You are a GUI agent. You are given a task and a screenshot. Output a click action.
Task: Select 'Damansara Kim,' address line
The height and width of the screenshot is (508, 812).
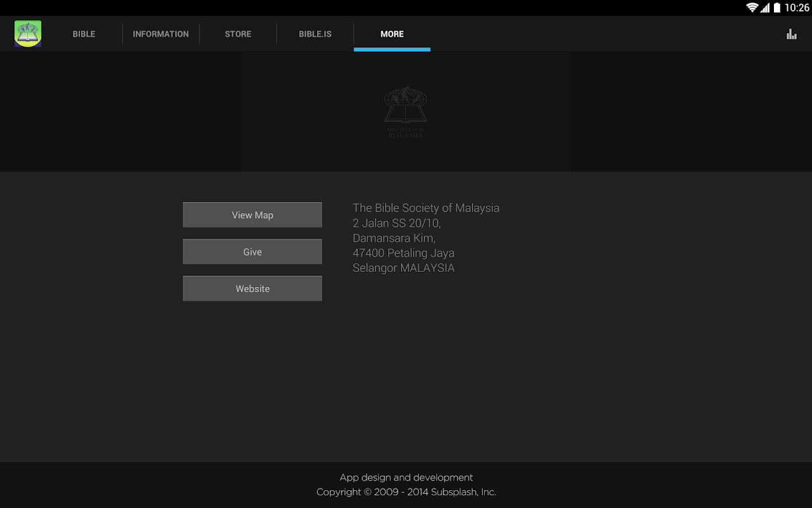pos(394,238)
